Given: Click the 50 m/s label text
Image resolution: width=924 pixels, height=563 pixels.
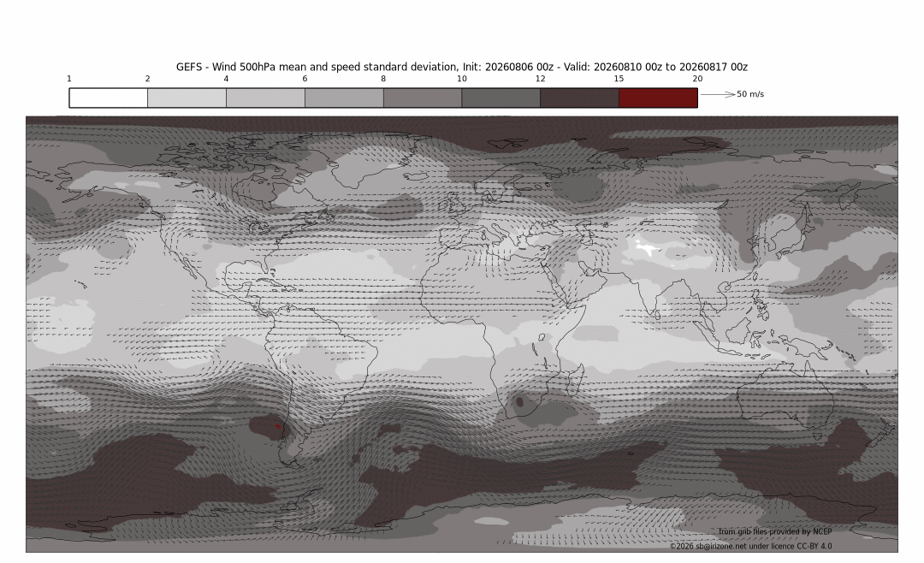Looking at the screenshot, I should click(x=750, y=94).
